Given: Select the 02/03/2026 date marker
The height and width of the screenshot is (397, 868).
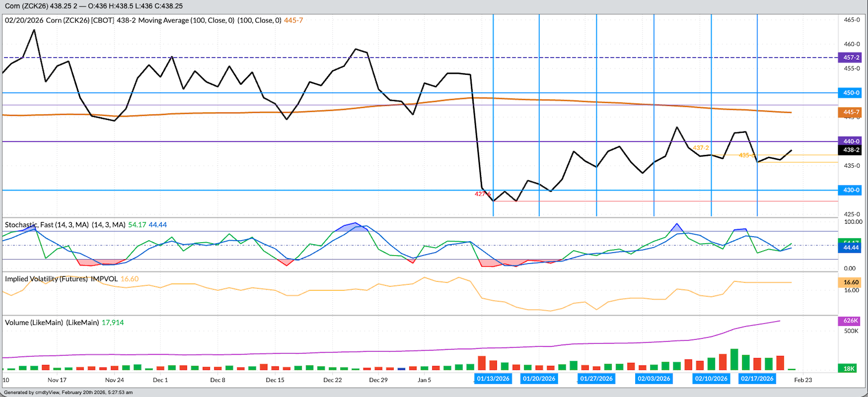Looking at the screenshot, I should [654, 379].
